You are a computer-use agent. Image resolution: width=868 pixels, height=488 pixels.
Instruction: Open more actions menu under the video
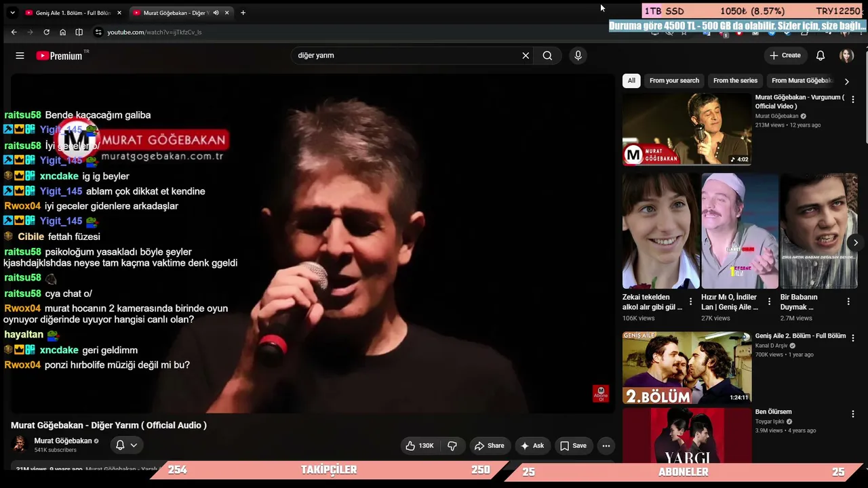(606, 445)
